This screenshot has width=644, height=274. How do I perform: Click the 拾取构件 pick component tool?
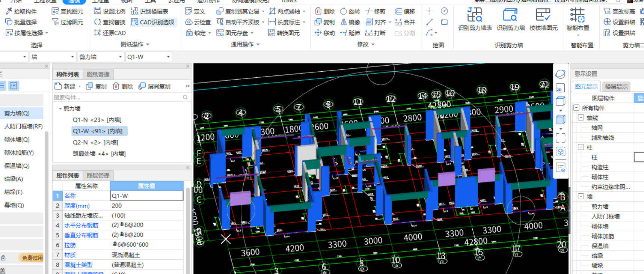21,11
